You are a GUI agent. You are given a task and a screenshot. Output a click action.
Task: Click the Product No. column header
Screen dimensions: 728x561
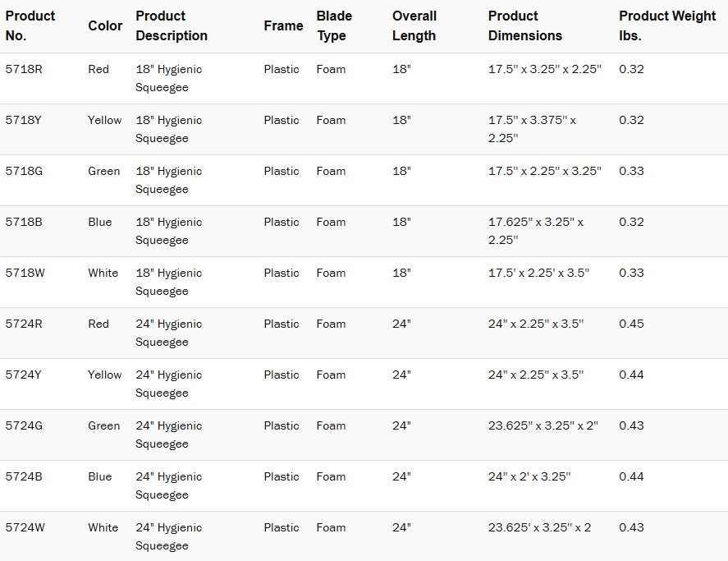(30, 25)
